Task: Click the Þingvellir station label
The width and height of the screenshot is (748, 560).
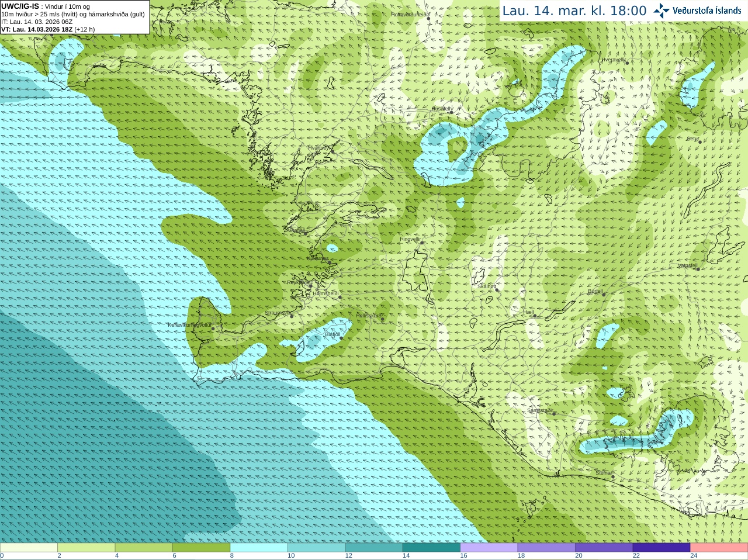Action: (x=410, y=239)
